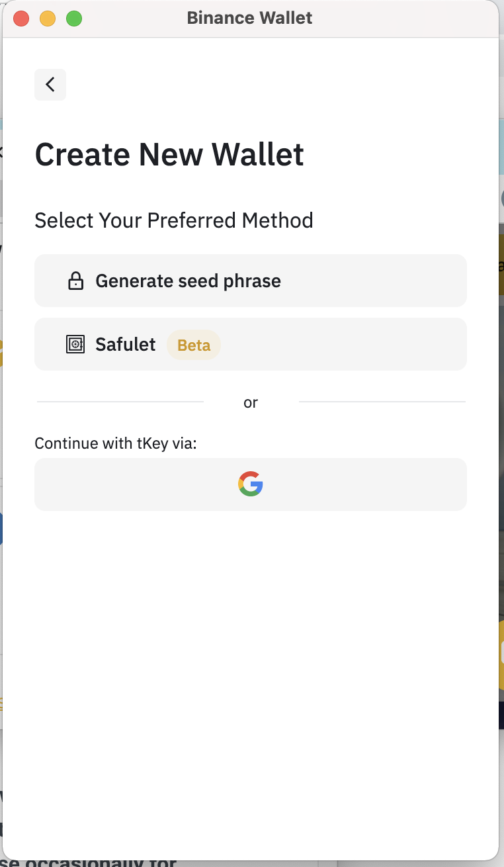This screenshot has height=867, width=504.
Task: Click the Select Your Preferred Method text
Action: (174, 220)
